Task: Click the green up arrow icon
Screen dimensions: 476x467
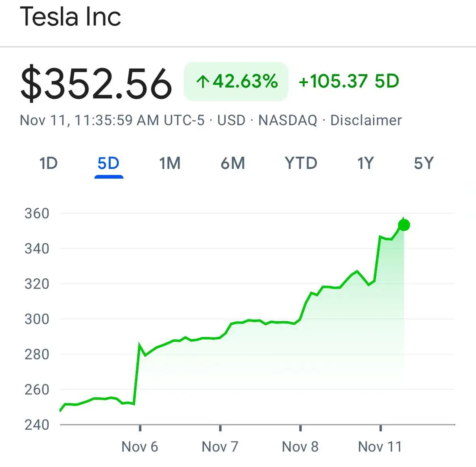Action: (203, 82)
